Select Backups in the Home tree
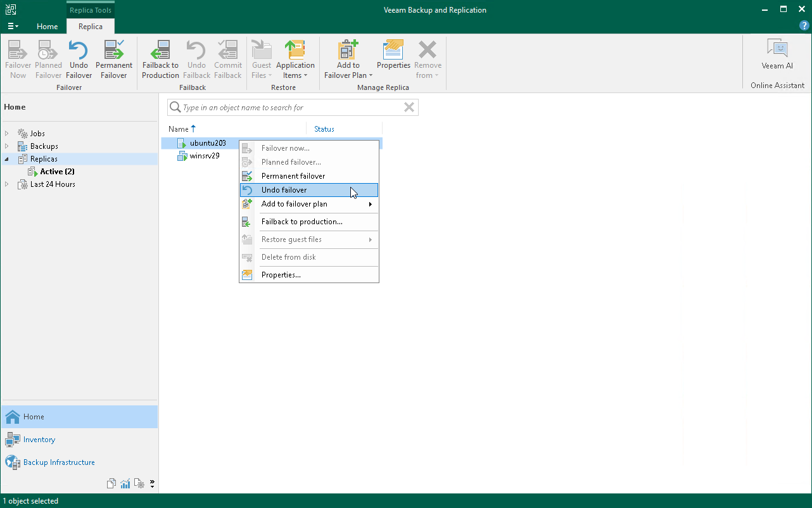The width and height of the screenshot is (812, 508). (x=44, y=146)
